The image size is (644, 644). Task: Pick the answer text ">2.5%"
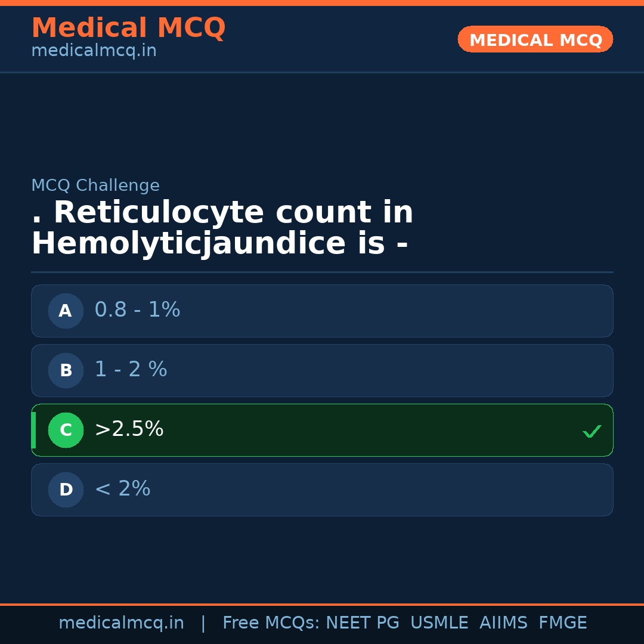pyautogui.click(x=129, y=429)
